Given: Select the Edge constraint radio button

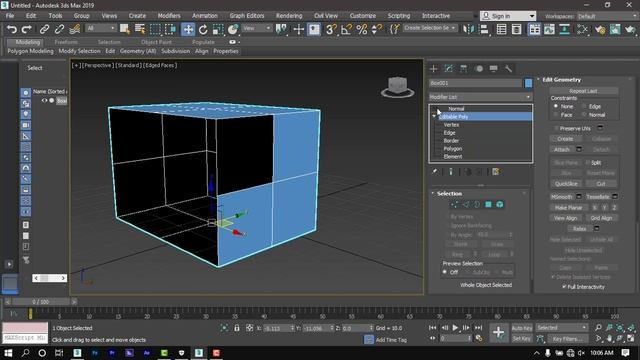Looking at the screenshot, I should [584, 106].
